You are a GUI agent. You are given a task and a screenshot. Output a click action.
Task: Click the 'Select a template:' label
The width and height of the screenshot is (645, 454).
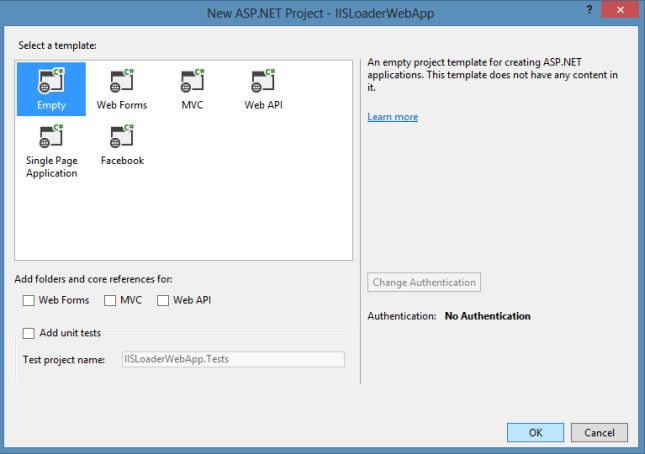pyautogui.click(x=57, y=45)
